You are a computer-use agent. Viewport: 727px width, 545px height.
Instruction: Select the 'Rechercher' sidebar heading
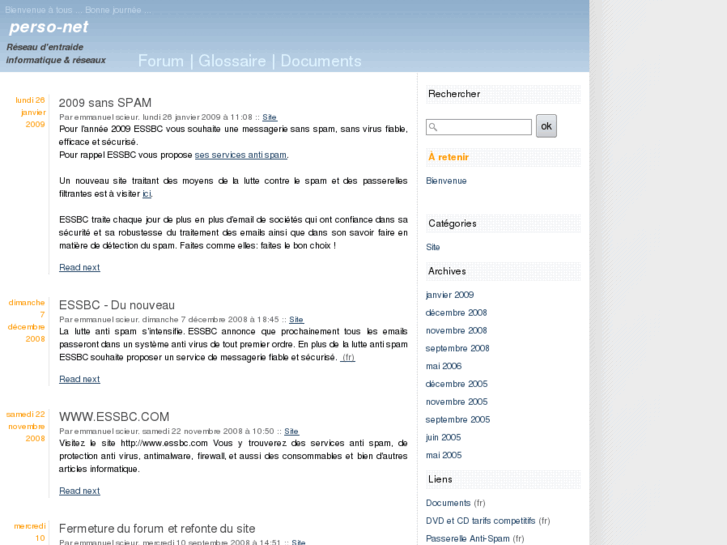point(454,94)
